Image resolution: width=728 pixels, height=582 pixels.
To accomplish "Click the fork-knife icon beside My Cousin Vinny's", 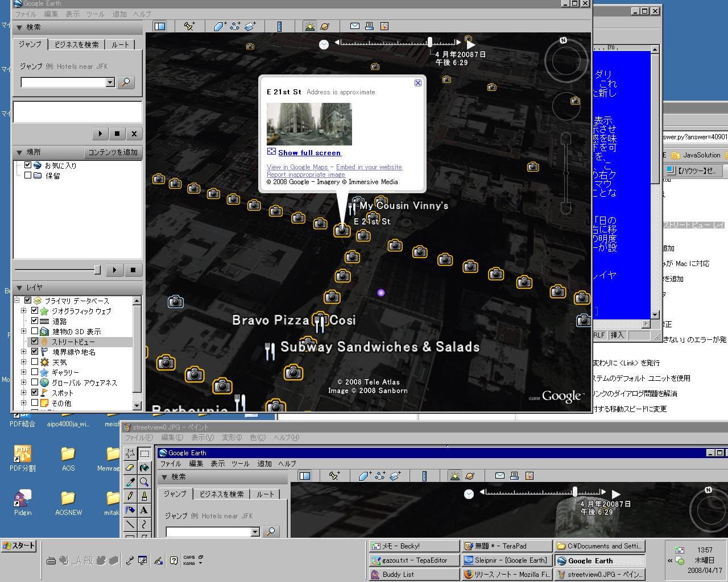I will [x=352, y=208].
